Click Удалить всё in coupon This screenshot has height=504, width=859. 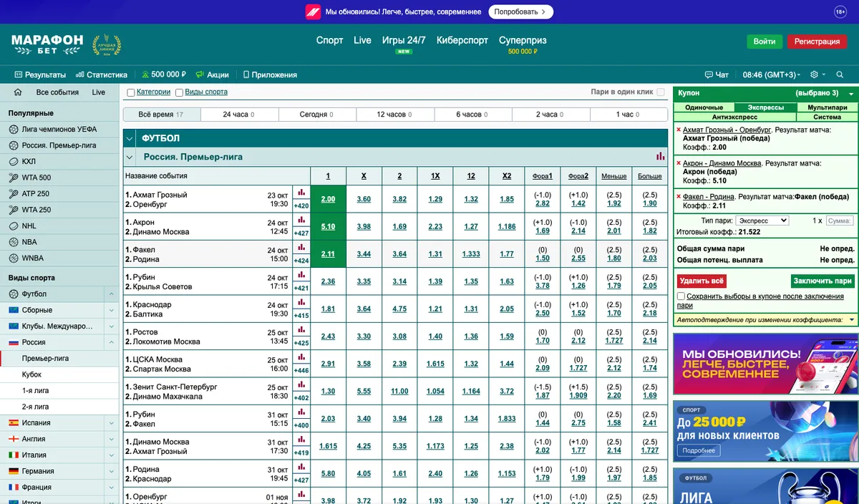click(x=702, y=281)
